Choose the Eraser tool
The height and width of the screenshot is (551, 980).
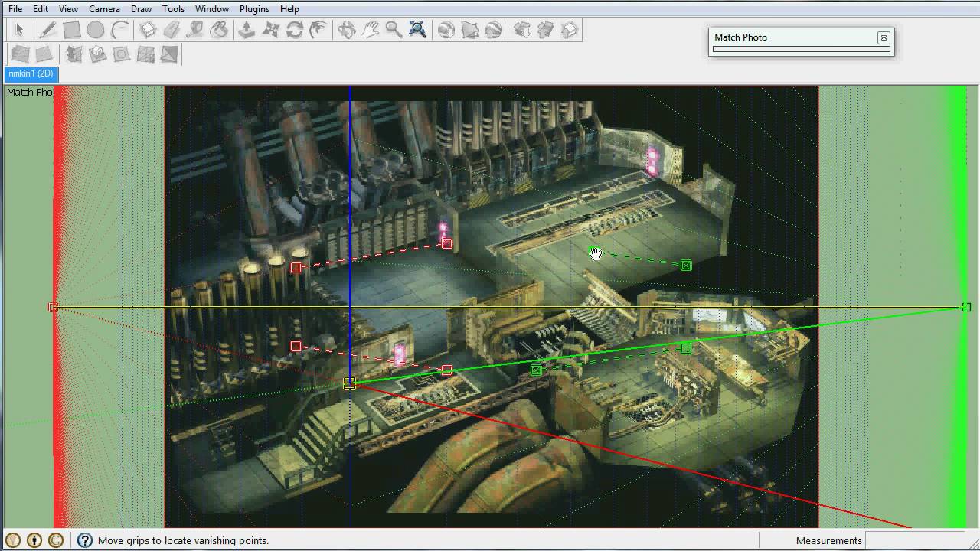pyautogui.click(x=171, y=30)
